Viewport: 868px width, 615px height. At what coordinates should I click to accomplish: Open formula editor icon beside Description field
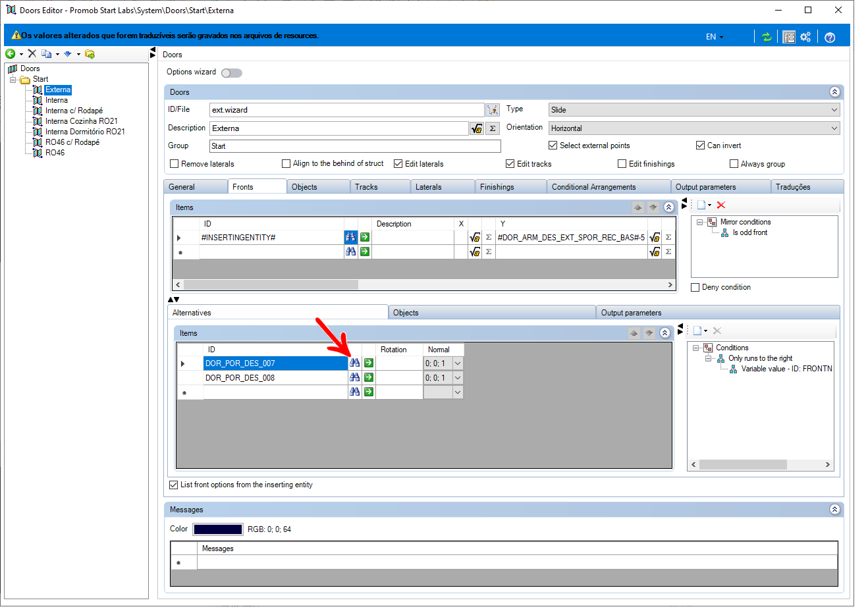click(x=476, y=128)
